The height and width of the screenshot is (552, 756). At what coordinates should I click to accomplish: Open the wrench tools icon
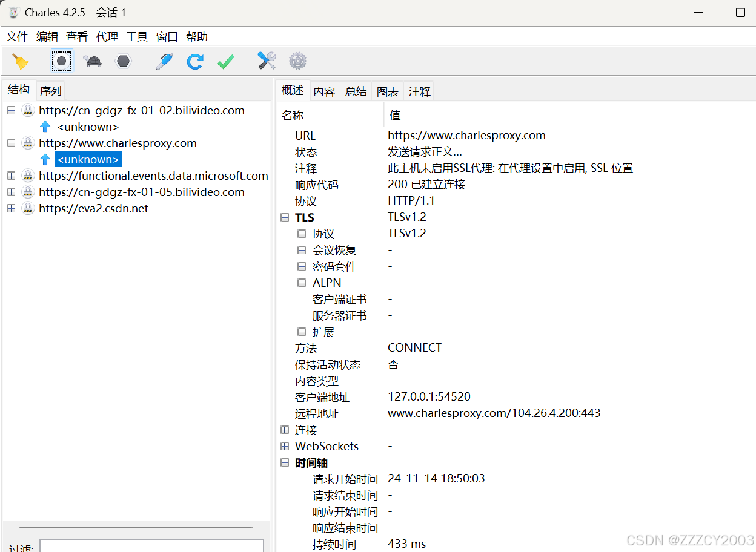click(267, 61)
